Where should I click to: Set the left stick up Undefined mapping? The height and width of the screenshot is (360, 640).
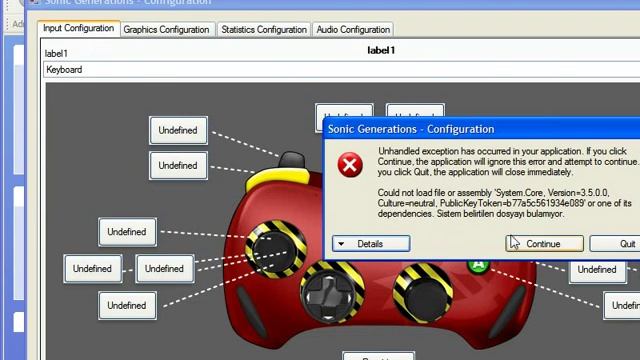coord(127,232)
